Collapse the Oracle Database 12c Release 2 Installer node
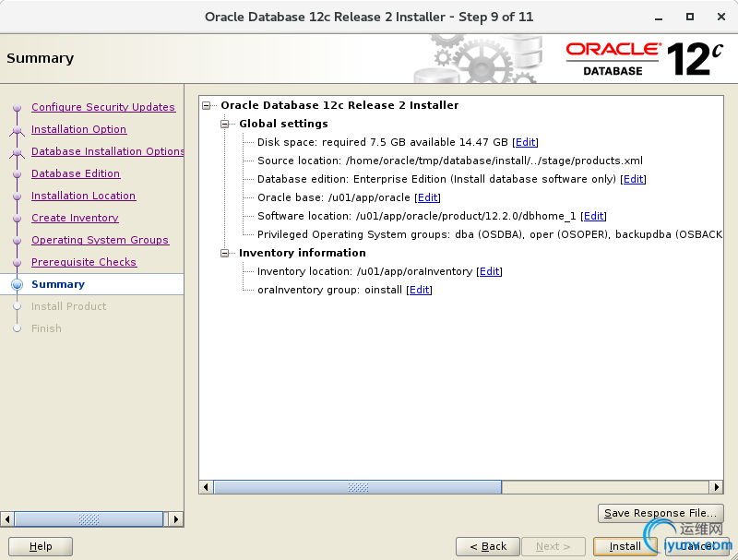 [206, 105]
